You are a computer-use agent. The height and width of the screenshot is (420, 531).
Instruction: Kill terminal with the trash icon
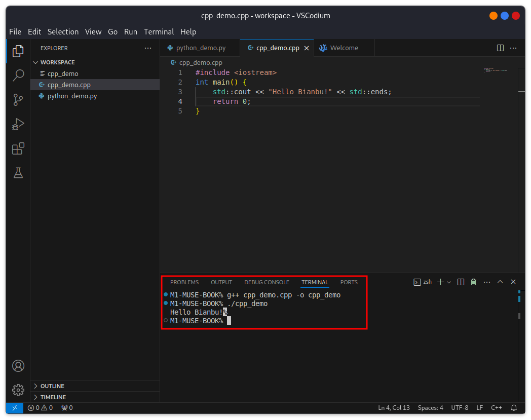[473, 282]
